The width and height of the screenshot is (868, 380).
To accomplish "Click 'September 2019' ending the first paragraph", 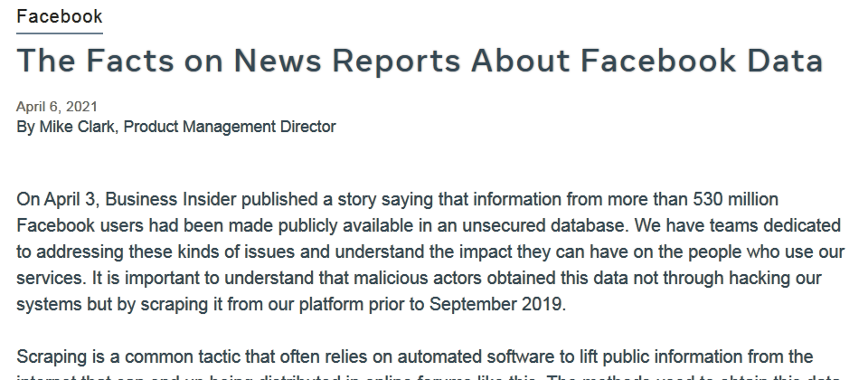I will pos(495,304).
